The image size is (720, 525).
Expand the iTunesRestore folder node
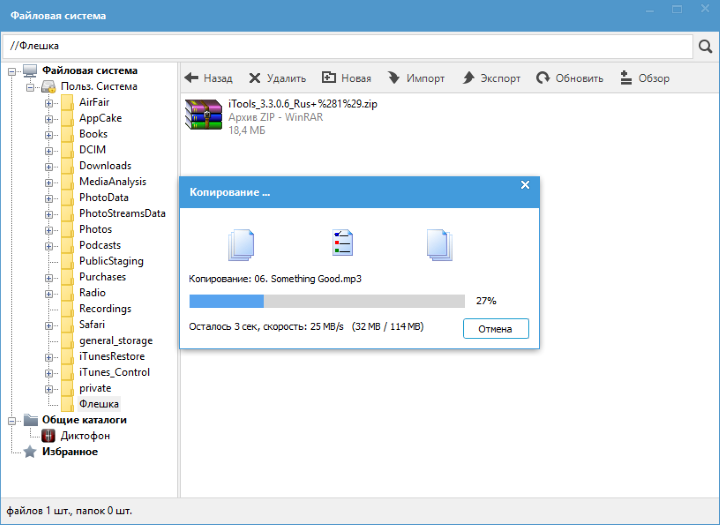tap(49, 357)
